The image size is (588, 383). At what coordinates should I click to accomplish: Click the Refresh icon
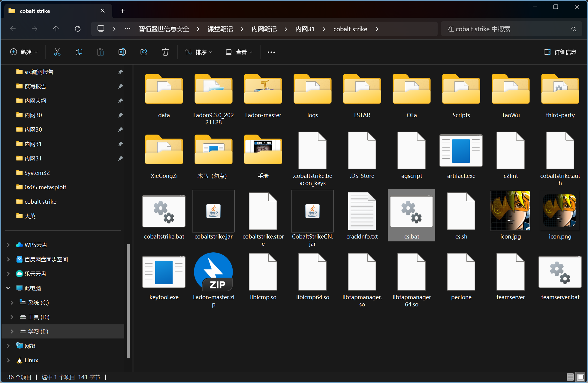[78, 29]
